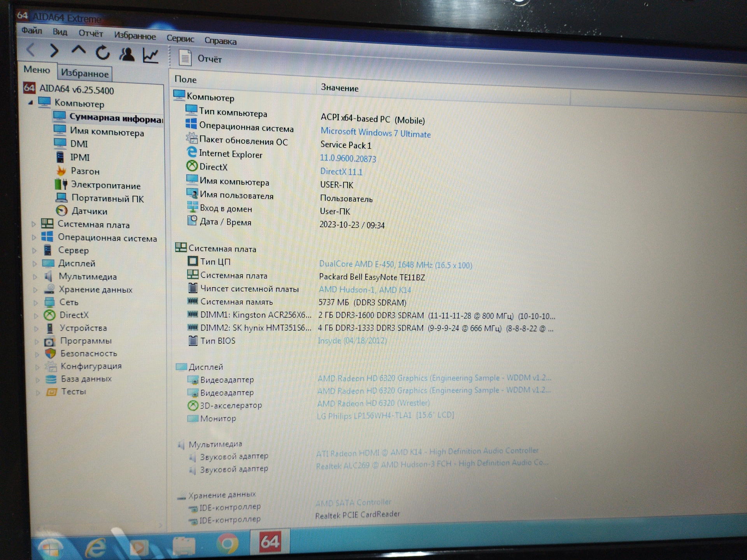Screen dimensions: 747x560
Task: Select the DIMM2: SK hynix row
Action: [x=370, y=328]
